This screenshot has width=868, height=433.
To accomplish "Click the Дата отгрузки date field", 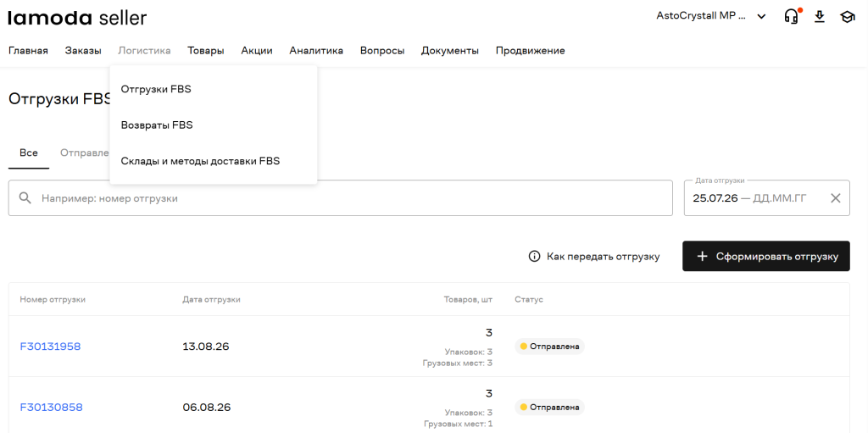I will pyautogui.click(x=766, y=197).
